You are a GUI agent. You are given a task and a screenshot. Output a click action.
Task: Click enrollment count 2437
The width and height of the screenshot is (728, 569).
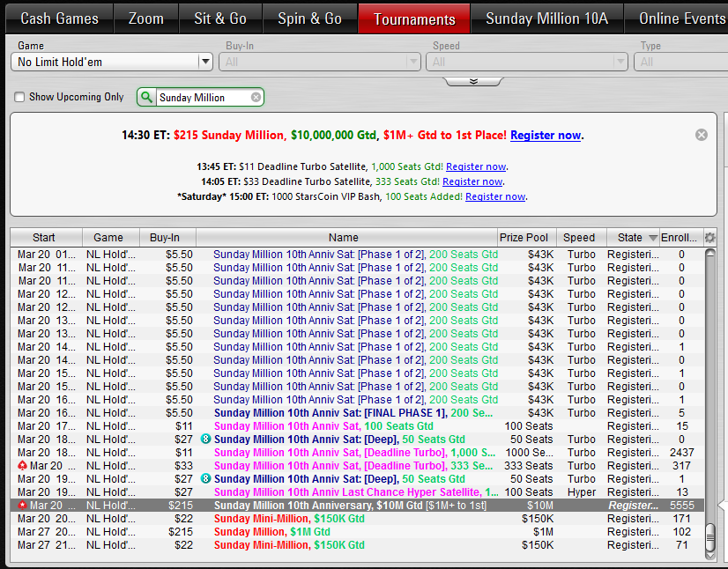(x=681, y=453)
